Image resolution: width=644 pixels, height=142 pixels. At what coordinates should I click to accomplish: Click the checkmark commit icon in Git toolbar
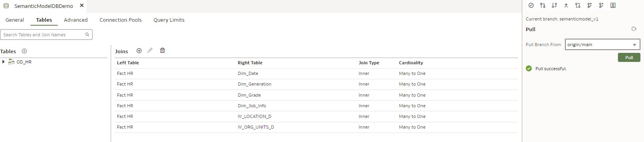click(x=531, y=6)
